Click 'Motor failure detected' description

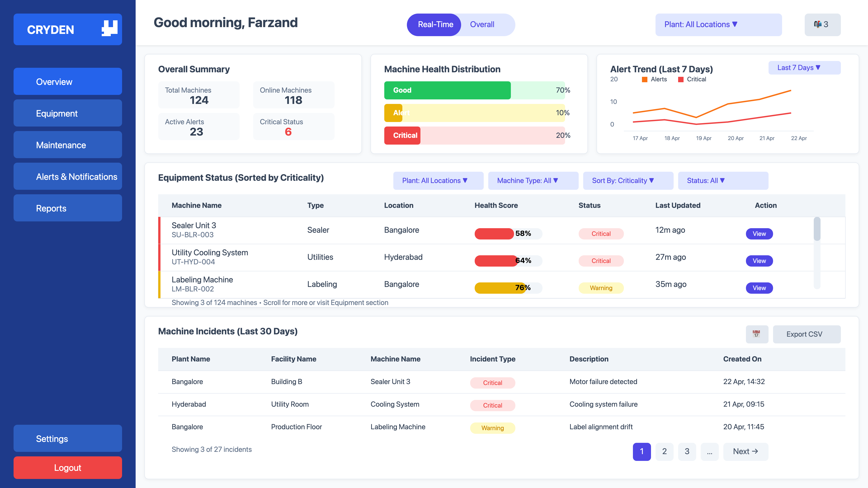pyautogui.click(x=603, y=382)
